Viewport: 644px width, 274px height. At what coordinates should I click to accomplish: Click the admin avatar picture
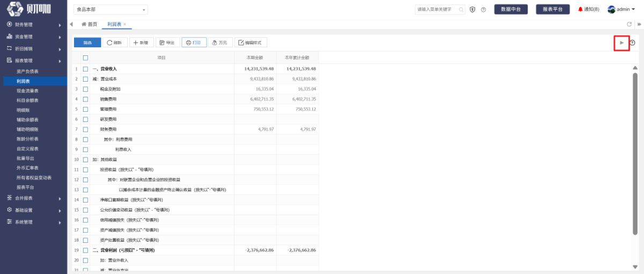pyautogui.click(x=611, y=10)
